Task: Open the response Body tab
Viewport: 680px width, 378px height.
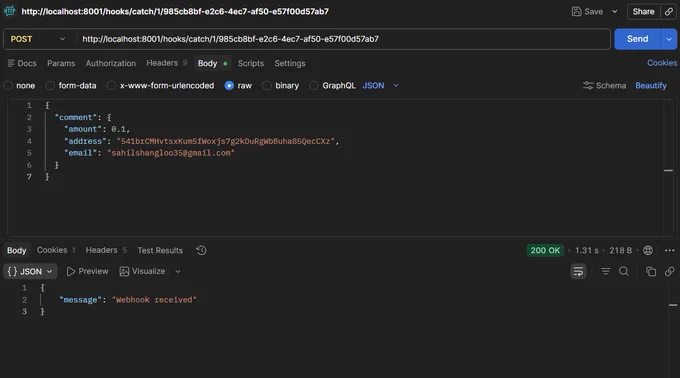Action: (16, 251)
